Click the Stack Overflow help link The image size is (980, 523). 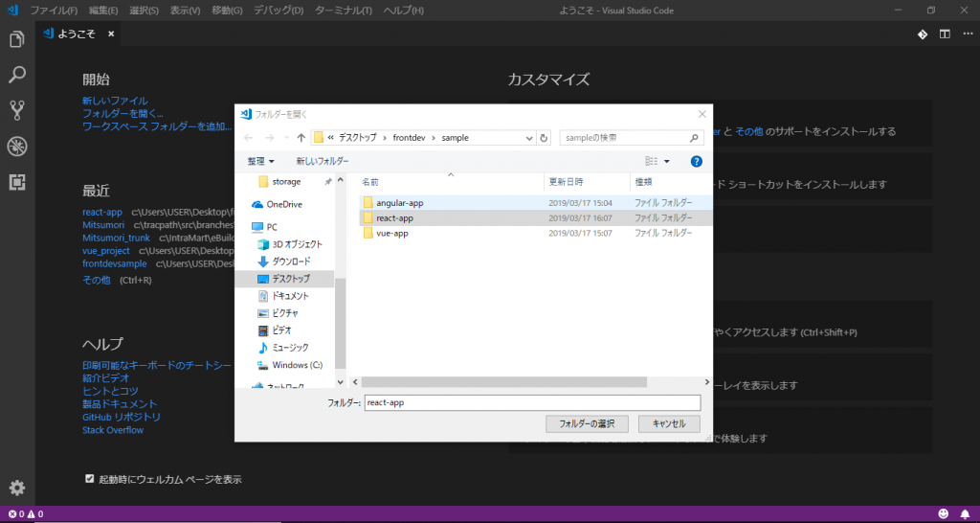113,430
